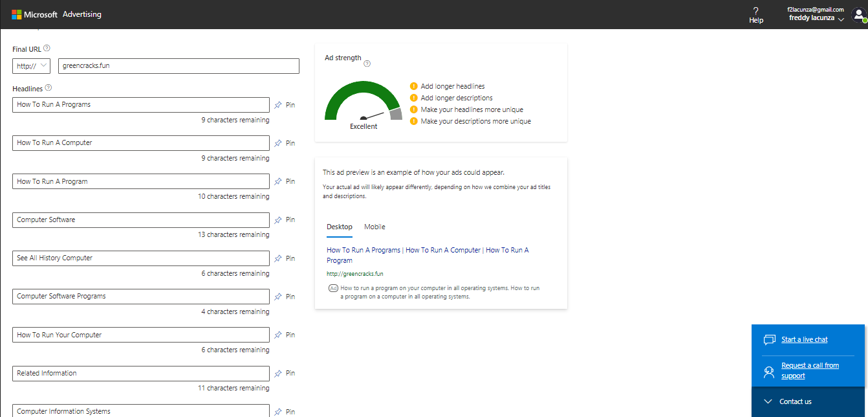Edit the 'How To Run A Program' headline field
868x417 pixels.
[x=141, y=181]
